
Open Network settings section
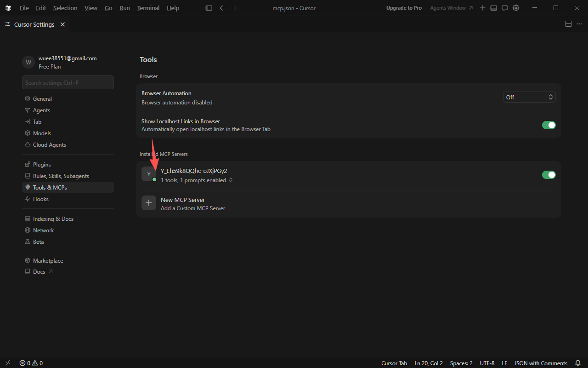[x=68, y=230]
